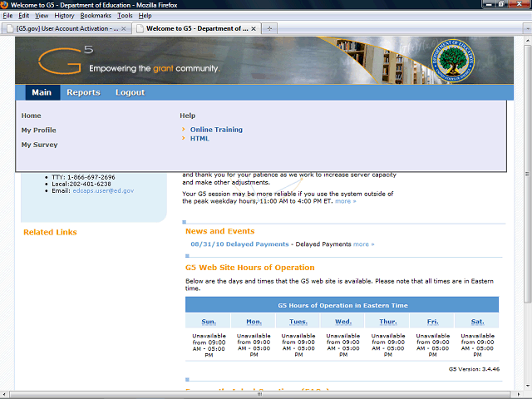Click the Mon. column header
Viewport: 532px width, 399px height.
tap(254, 322)
